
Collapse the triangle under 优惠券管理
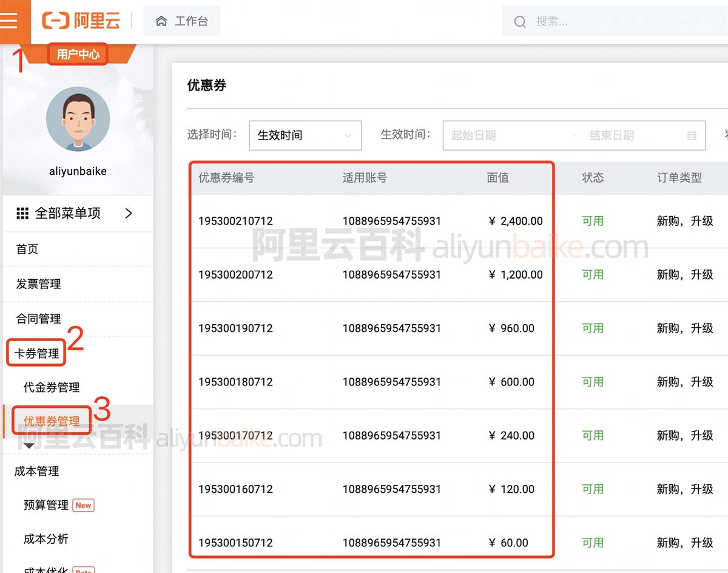pos(29,446)
